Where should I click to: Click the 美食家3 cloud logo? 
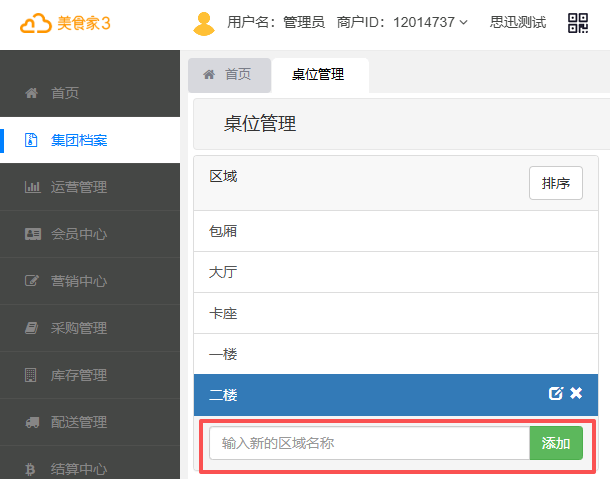(x=64, y=23)
